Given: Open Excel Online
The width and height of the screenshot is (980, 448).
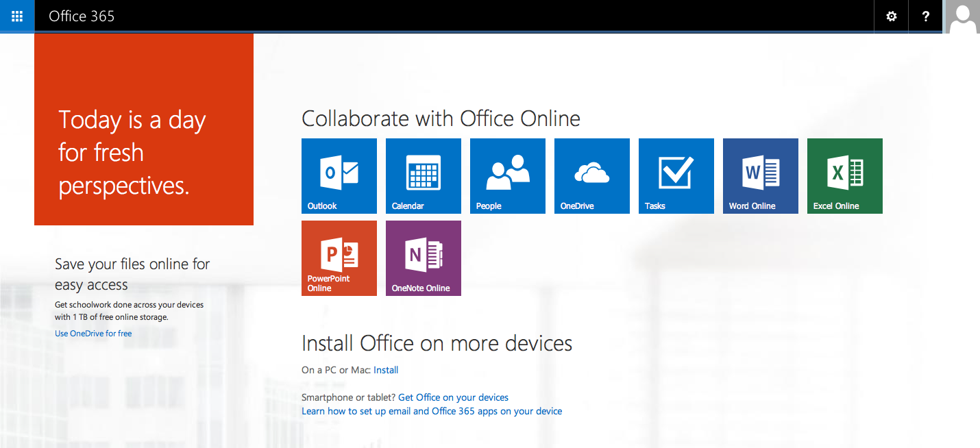Looking at the screenshot, I should click(844, 175).
